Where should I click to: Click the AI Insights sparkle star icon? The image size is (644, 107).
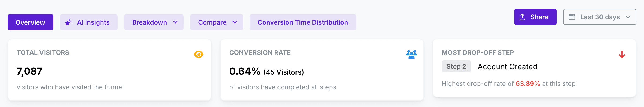coord(68,22)
